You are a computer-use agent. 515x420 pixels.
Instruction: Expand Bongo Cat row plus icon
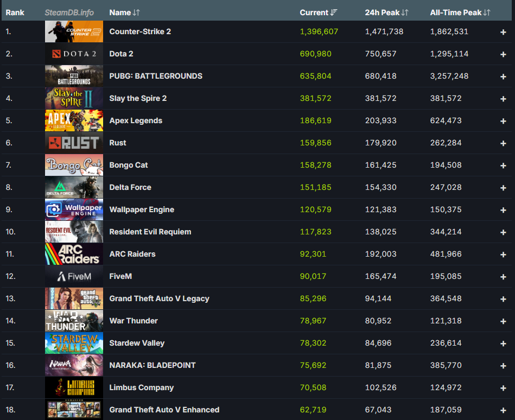pos(503,166)
